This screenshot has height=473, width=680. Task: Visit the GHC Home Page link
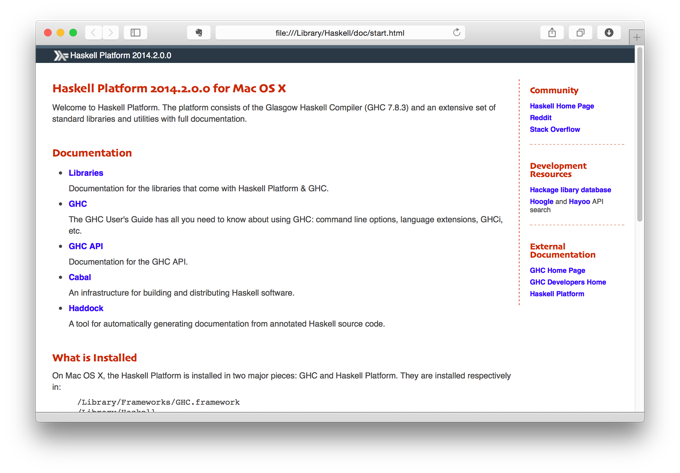[x=557, y=270]
